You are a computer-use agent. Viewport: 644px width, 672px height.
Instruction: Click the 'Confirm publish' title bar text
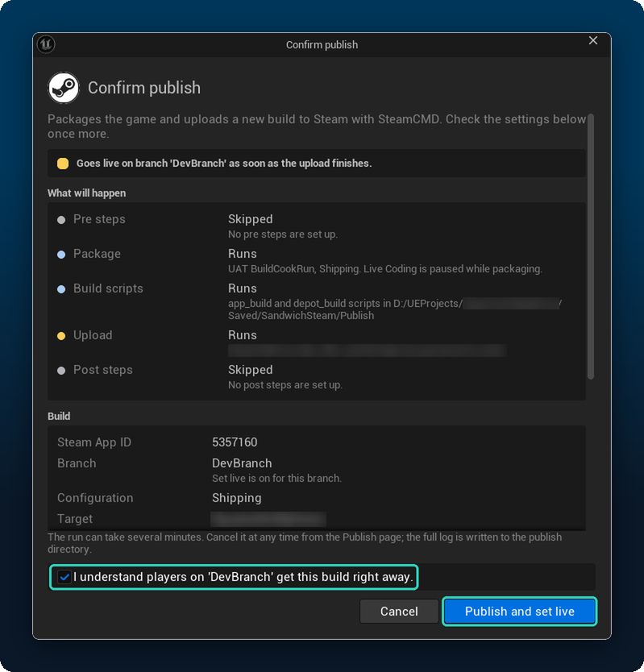point(322,45)
